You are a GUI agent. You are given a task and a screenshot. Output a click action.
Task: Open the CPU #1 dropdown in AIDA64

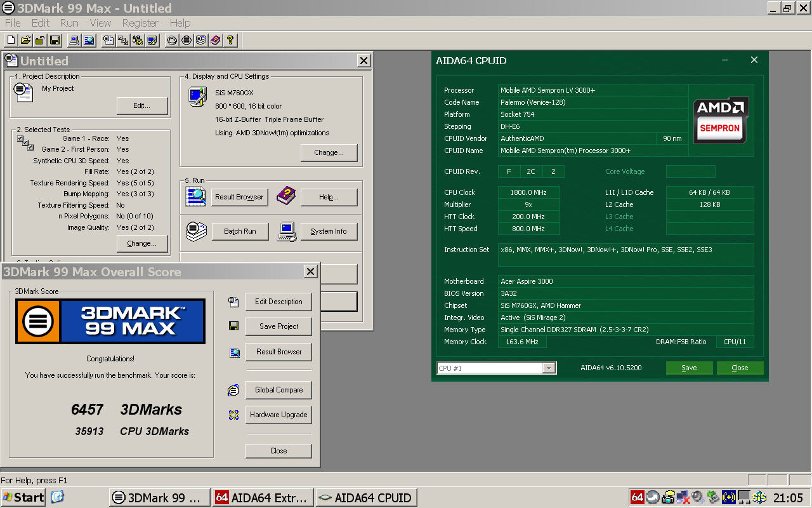click(549, 368)
